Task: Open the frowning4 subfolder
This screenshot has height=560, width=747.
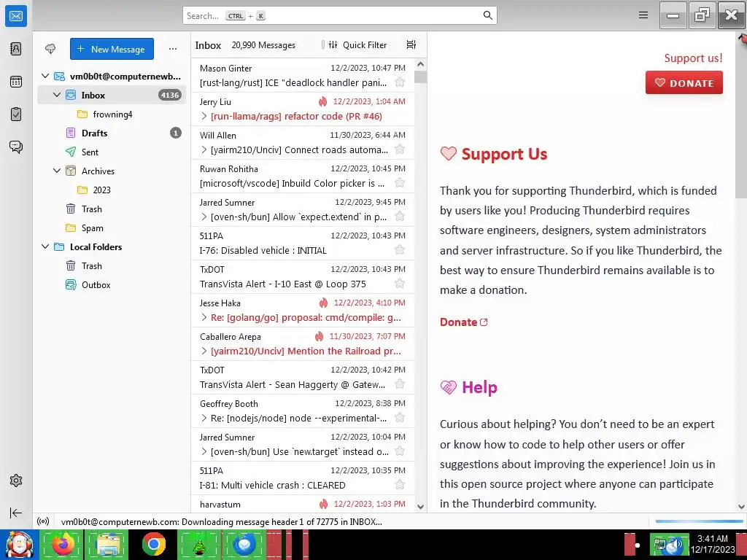Action: pyautogui.click(x=112, y=114)
